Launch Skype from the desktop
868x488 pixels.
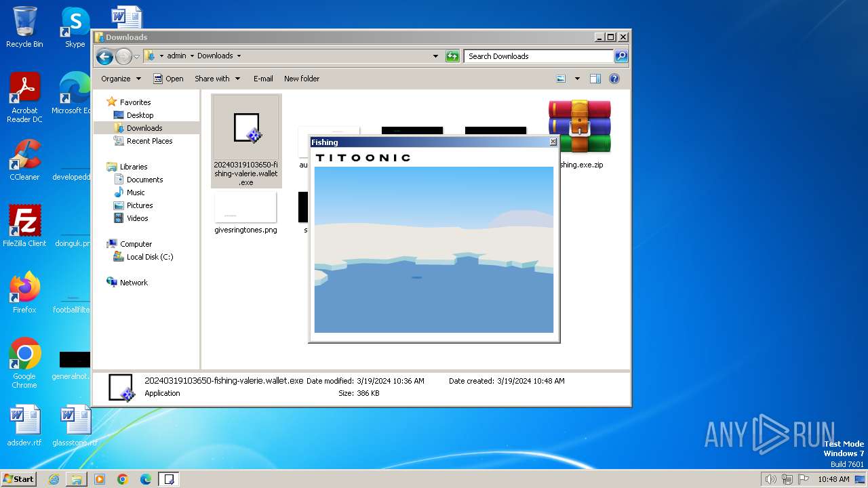pyautogui.click(x=75, y=27)
